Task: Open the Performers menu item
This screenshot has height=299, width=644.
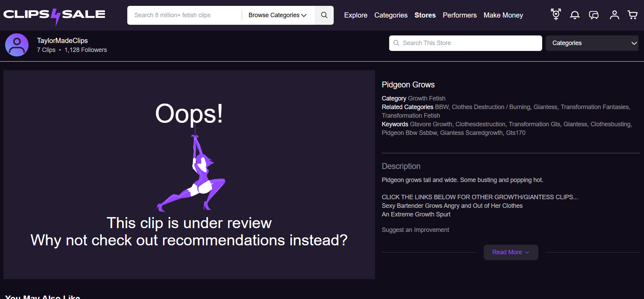Action: point(459,15)
